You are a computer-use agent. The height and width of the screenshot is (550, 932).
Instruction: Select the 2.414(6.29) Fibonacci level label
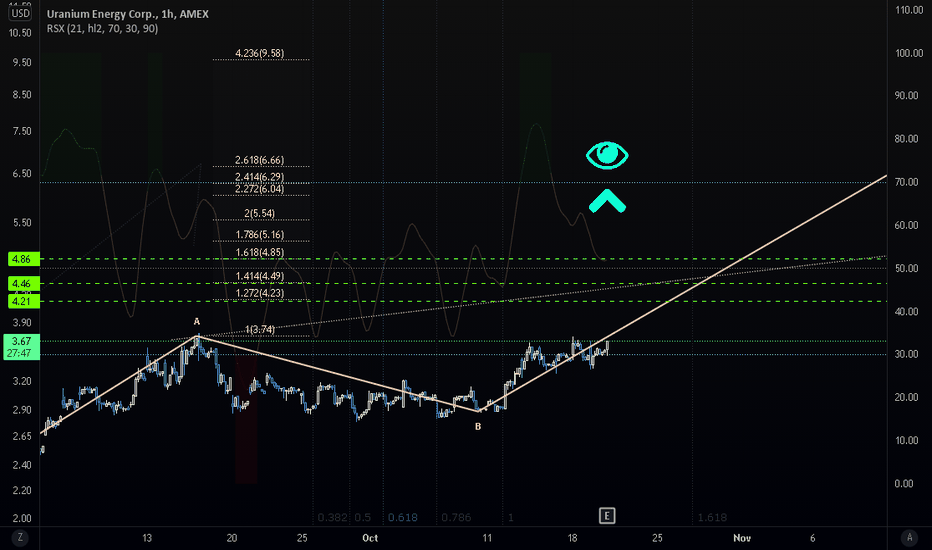pos(260,177)
